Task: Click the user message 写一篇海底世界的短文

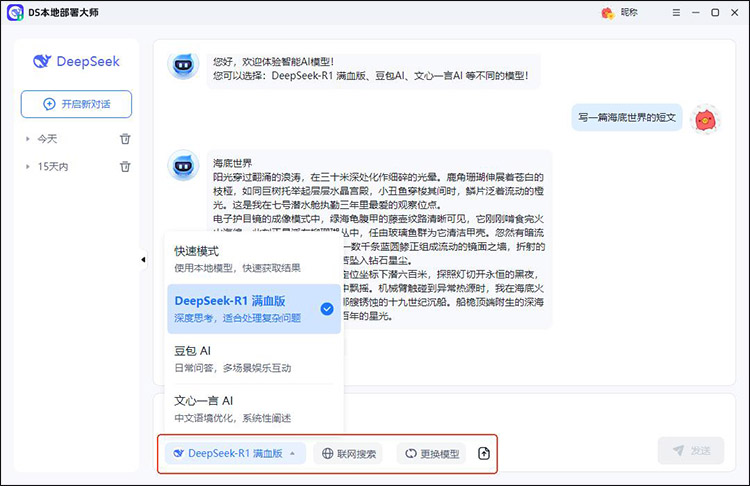Action: click(x=627, y=117)
